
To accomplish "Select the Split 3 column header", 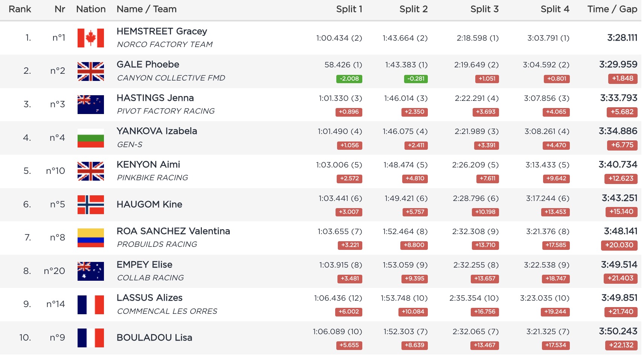I will (484, 9).
